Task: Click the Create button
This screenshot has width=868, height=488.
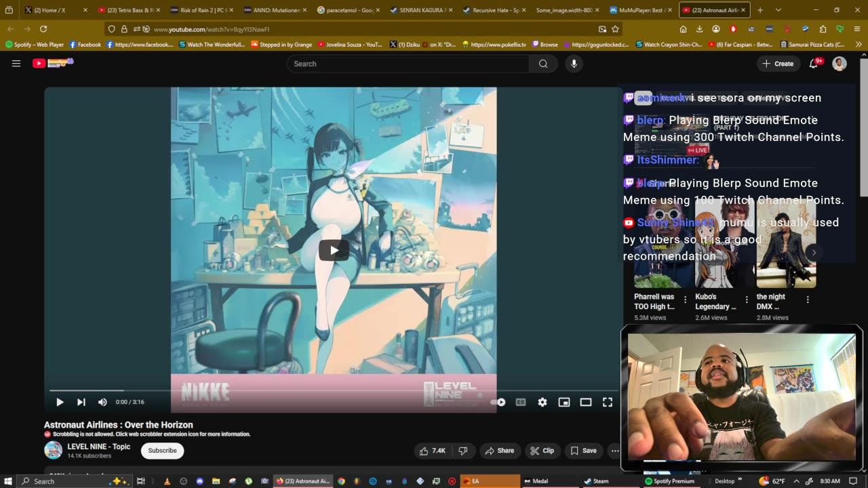Action: click(777, 64)
